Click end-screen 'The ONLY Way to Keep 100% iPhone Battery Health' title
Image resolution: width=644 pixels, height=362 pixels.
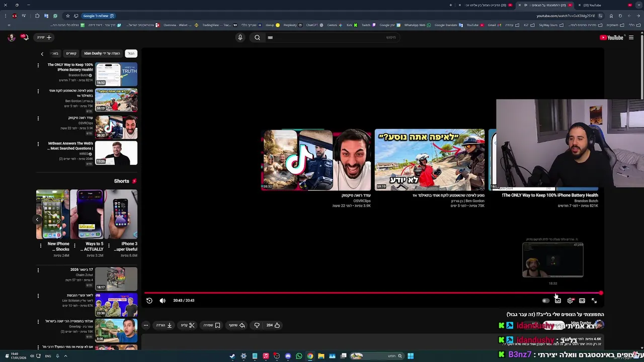550,195
